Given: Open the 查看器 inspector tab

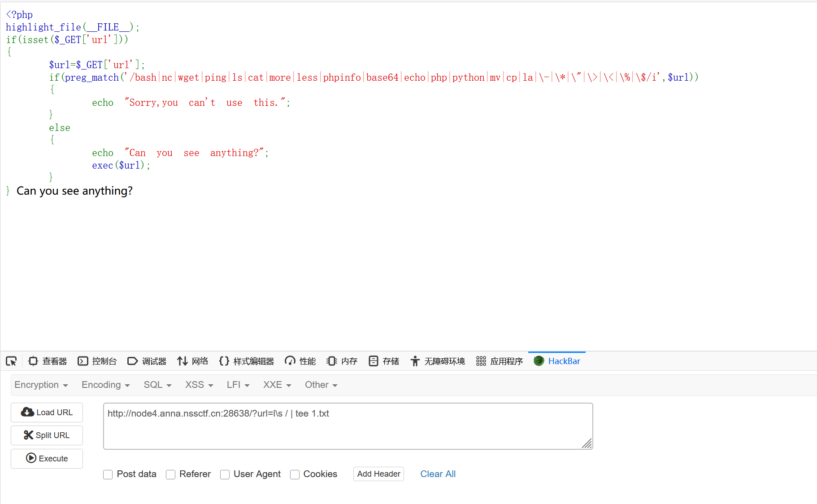Looking at the screenshot, I should 48,361.
